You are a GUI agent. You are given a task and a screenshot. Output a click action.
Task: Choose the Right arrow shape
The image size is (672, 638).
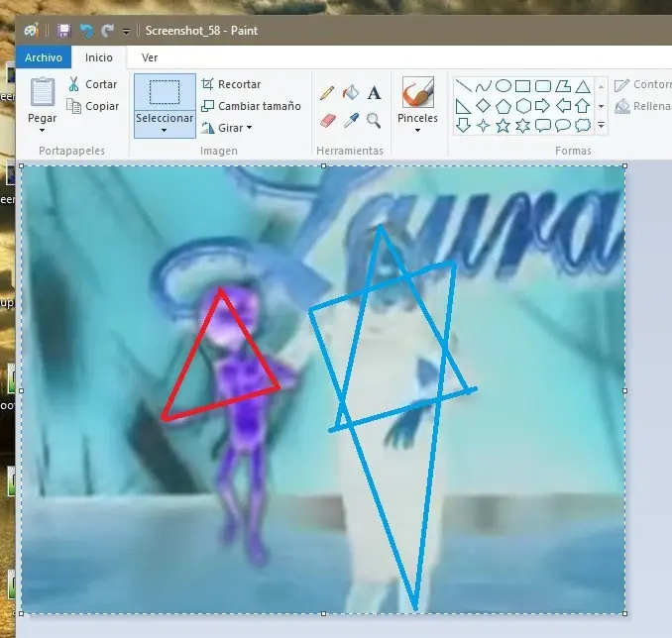[x=542, y=105]
